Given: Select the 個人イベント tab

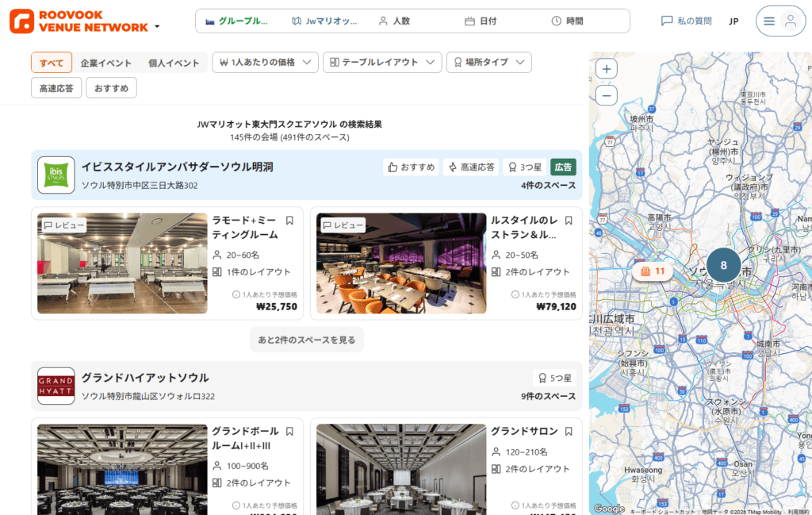Looking at the screenshot, I should 174,63.
